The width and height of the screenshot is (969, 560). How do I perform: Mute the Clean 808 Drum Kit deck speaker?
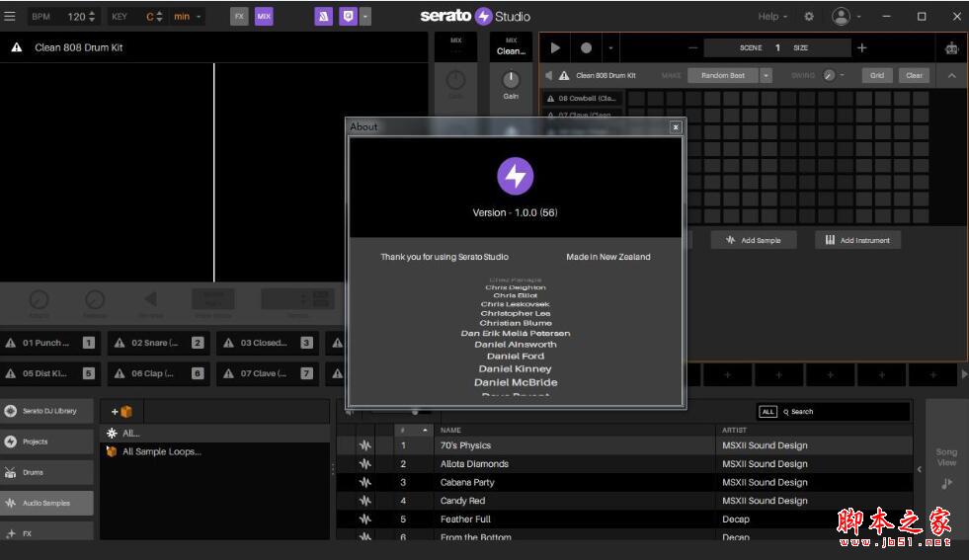point(549,75)
